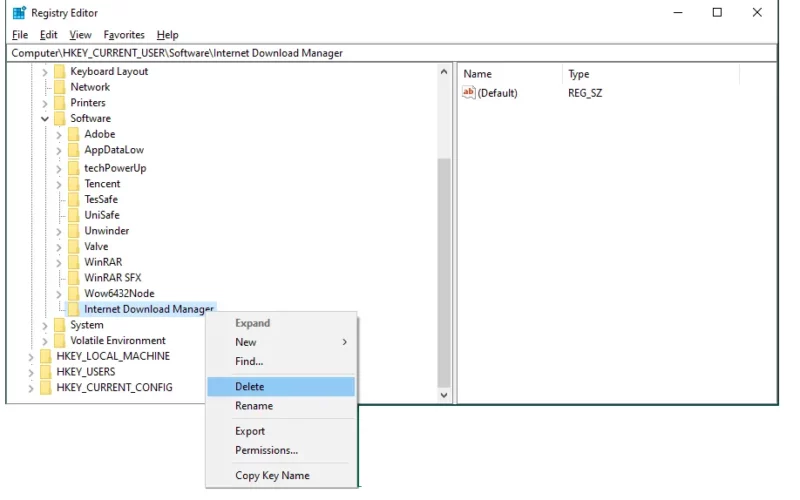Expand the HKEY_LOCAL_MACHINE hive
This screenshot has height=500, width=800.
31,357
